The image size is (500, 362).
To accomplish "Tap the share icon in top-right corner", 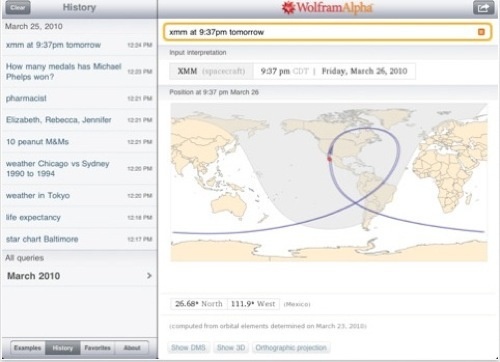I will pyautogui.click(x=483, y=8).
